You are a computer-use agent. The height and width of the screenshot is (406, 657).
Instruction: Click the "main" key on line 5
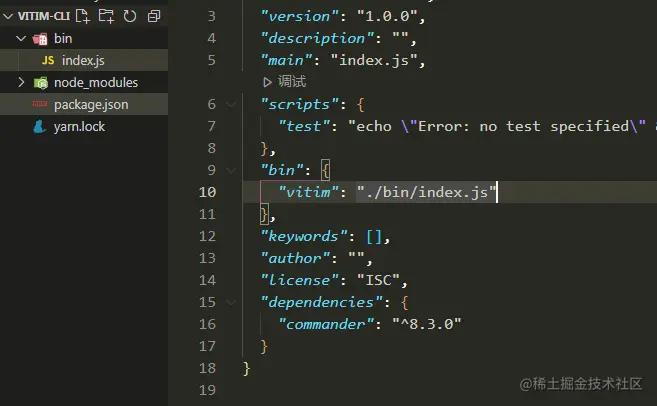click(x=287, y=60)
